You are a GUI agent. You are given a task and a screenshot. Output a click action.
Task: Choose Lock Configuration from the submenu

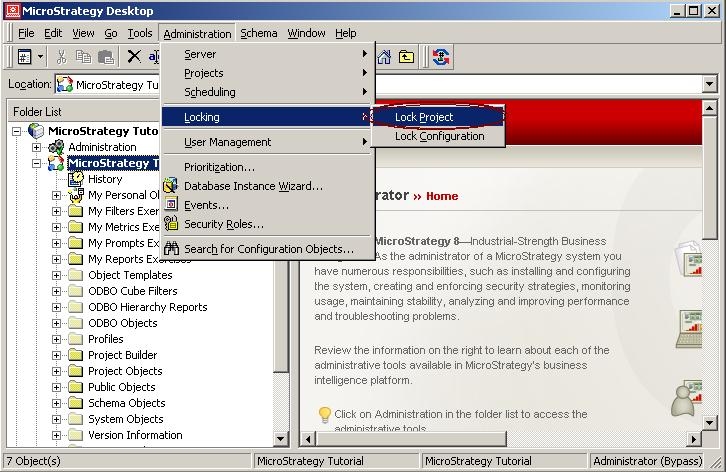439,136
